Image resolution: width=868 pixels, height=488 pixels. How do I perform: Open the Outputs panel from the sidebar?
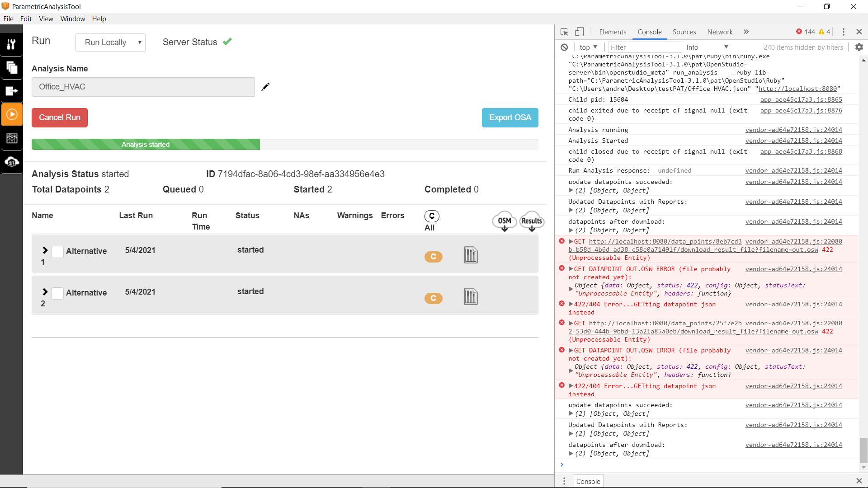coord(12,91)
